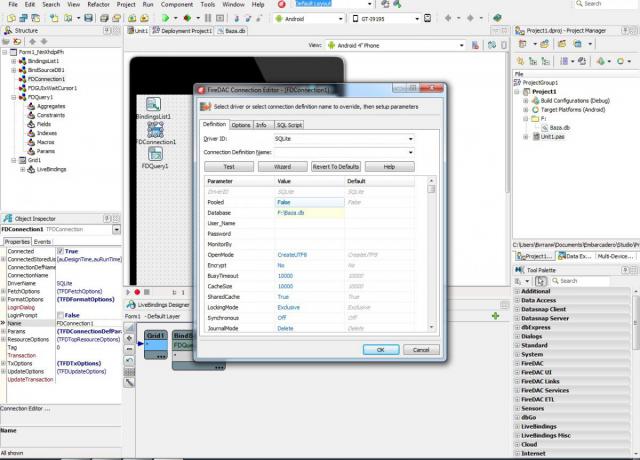Open the Android target platform dropdown
The height and width of the screenshot is (460, 640).
tap(340, 19)
